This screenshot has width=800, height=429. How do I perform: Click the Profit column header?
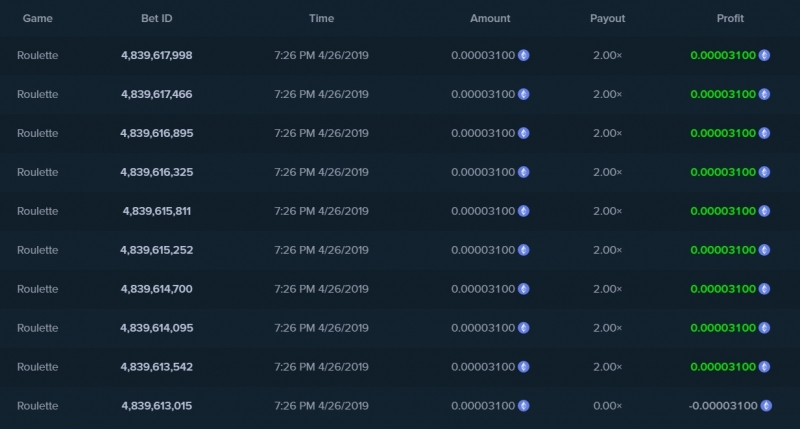point(730,18)
